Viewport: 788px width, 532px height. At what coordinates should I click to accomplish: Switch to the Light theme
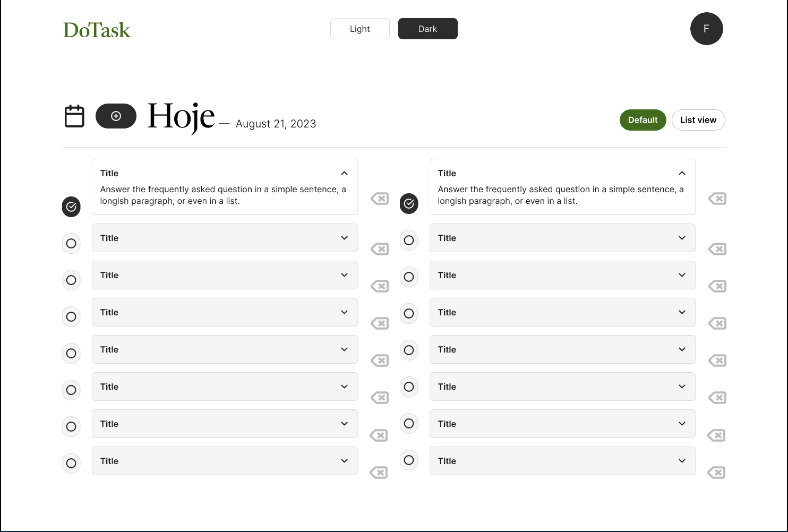click(359, 29)
